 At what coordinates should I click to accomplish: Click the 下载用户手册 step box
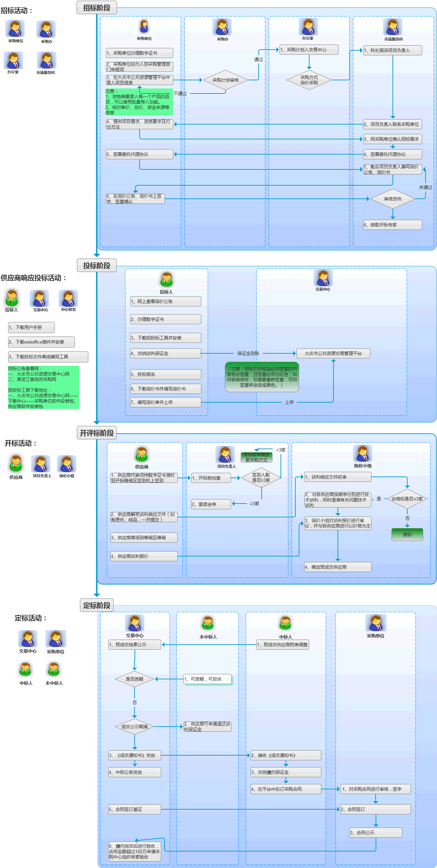point(31,327)
